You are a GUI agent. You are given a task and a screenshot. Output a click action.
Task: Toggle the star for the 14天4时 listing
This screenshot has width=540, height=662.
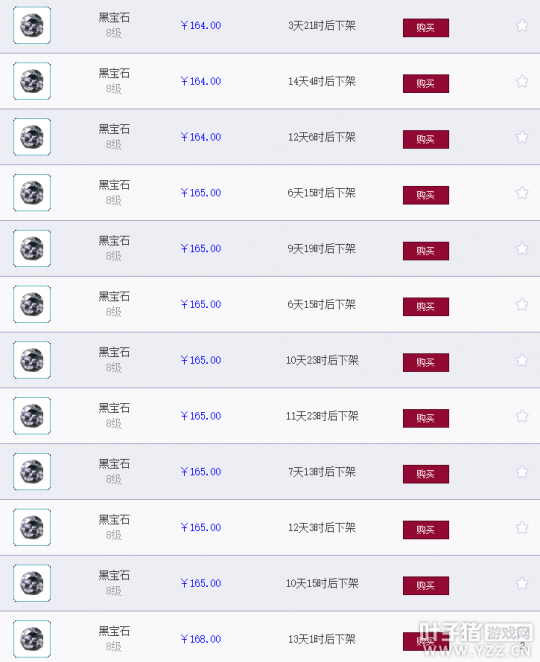pyautogui.click(x=522, y=81)
